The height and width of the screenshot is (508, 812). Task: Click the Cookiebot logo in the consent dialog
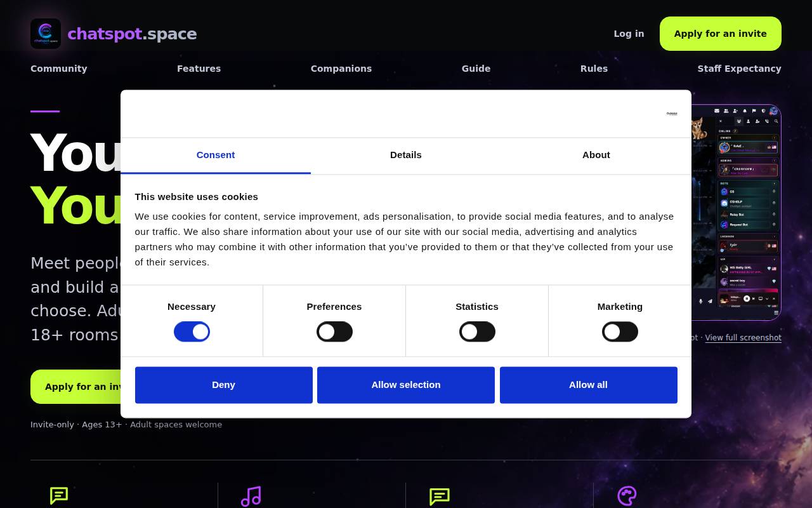[x=672, y=114]
